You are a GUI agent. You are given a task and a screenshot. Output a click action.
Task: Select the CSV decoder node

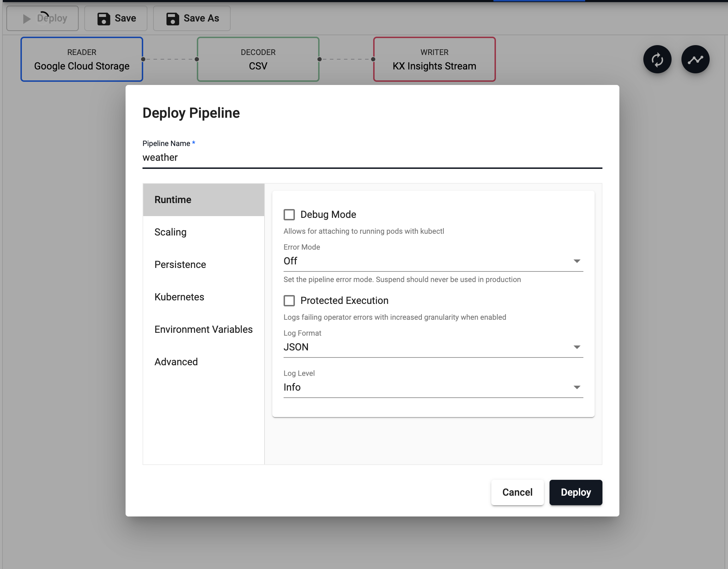pyautogui.click(x=258, y=59)
